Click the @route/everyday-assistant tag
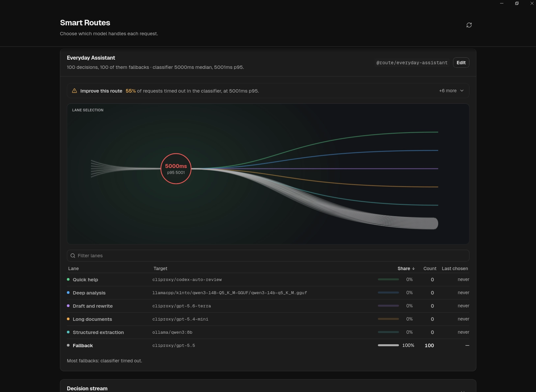536x392 pixels. pyautogui.click(x=412, y=63)
